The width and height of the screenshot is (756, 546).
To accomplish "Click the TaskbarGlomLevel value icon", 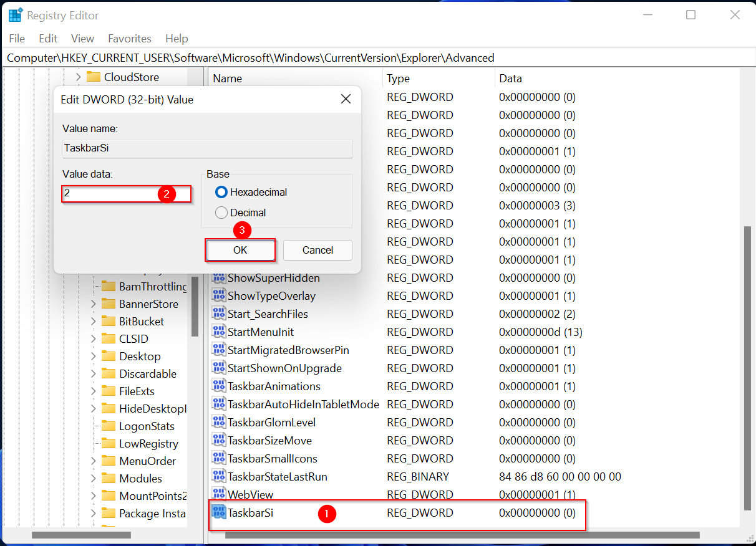I will click(219, 422).
